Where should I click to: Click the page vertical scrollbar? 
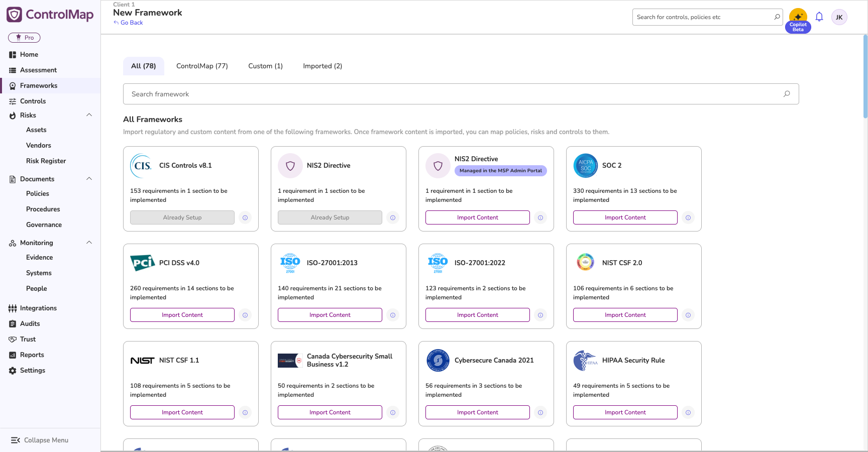[x=865, y=76]
